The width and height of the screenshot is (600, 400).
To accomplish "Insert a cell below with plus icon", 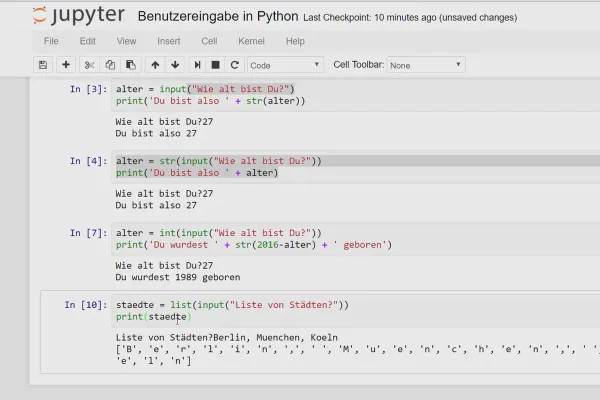I will point(66,65).
